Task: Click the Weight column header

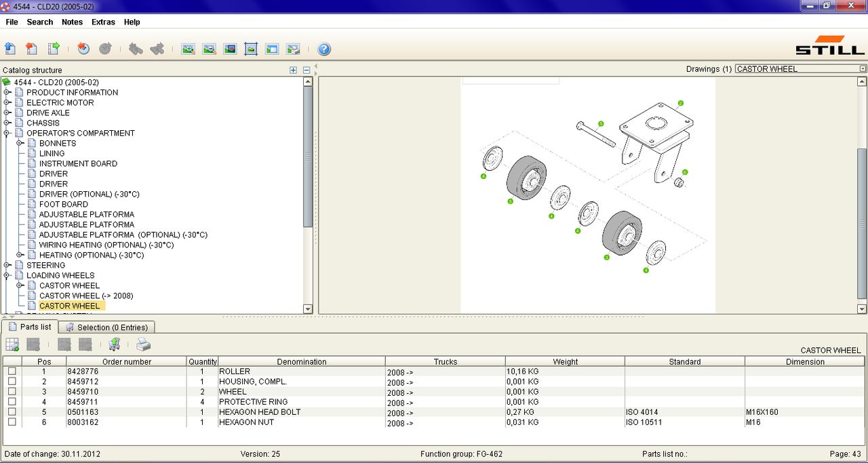Action: [x=565, y=361]
